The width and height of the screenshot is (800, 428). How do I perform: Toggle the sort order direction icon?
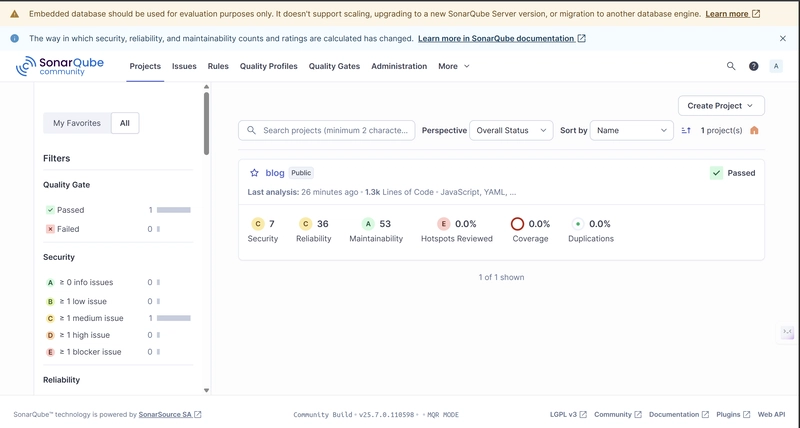click(686, 130)
